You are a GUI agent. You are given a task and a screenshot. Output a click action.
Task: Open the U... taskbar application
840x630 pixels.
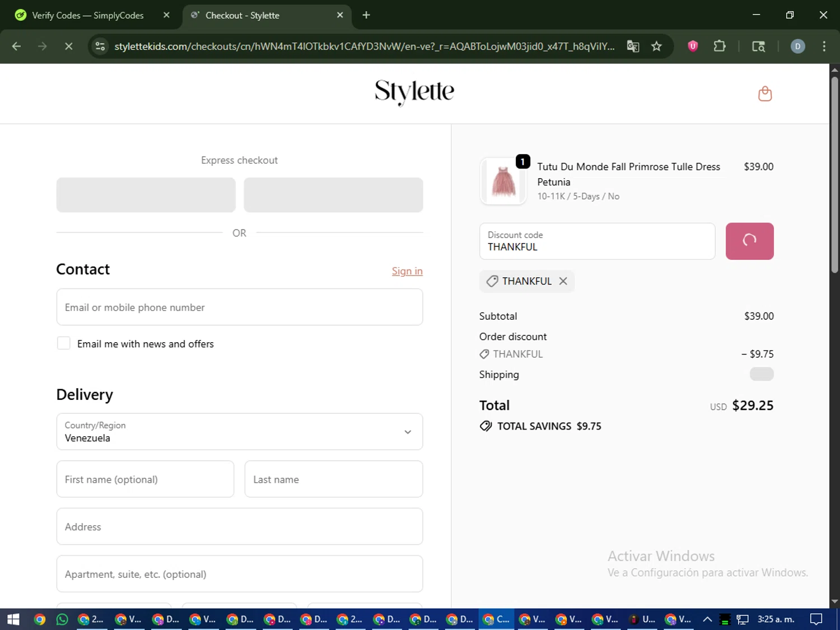tap(642, 619)
